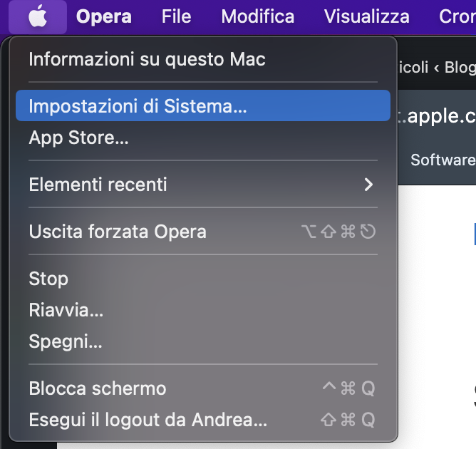
Task: Select Stop to sleep the Mac
Action: point(203,279)
